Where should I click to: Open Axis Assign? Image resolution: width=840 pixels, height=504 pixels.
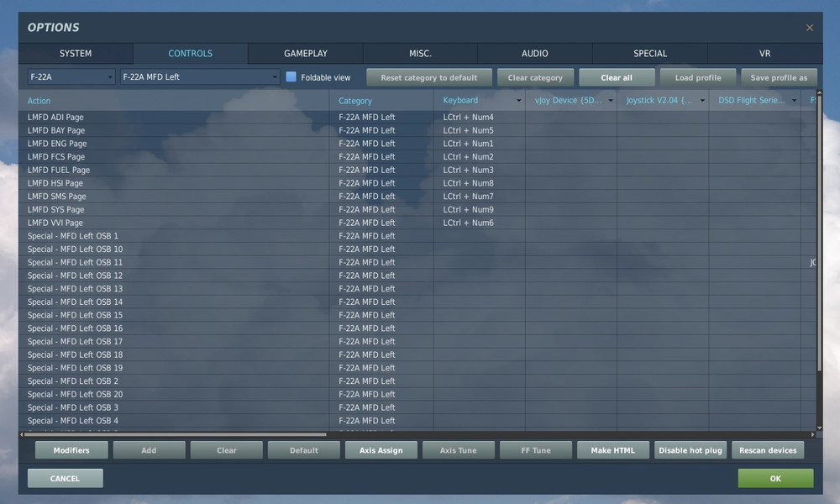click(381, 450)
